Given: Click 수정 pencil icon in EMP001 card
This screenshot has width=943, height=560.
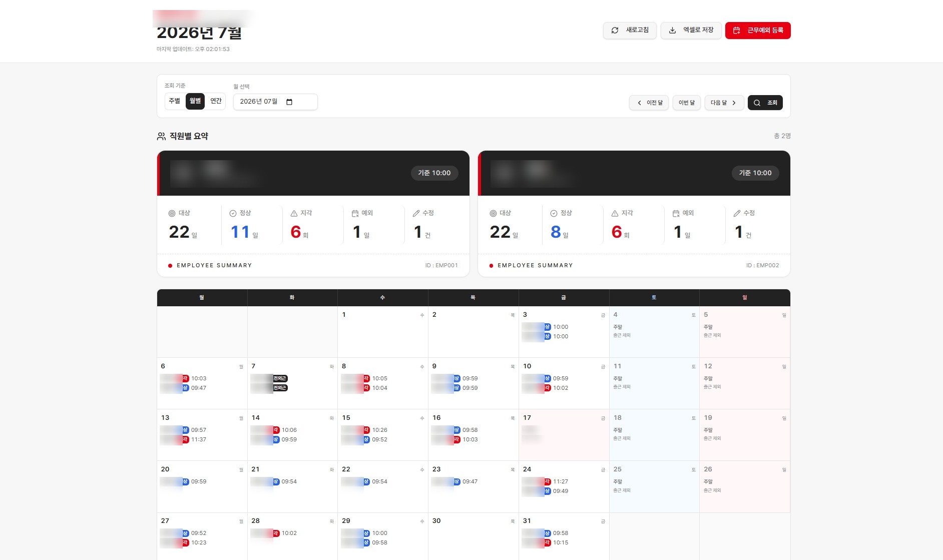Looking at the screenshot, I should coord(416,213).
